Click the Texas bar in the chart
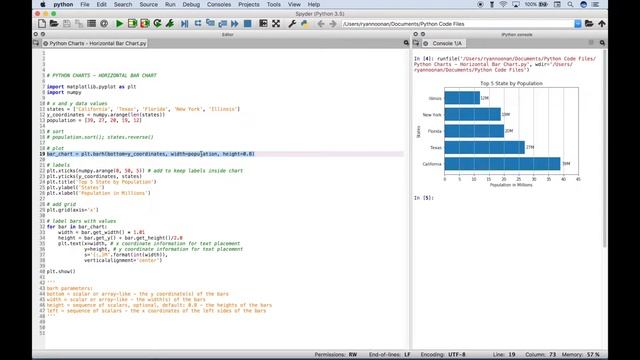The height and width of the screenshot is (360, 640). click(484, 147)
